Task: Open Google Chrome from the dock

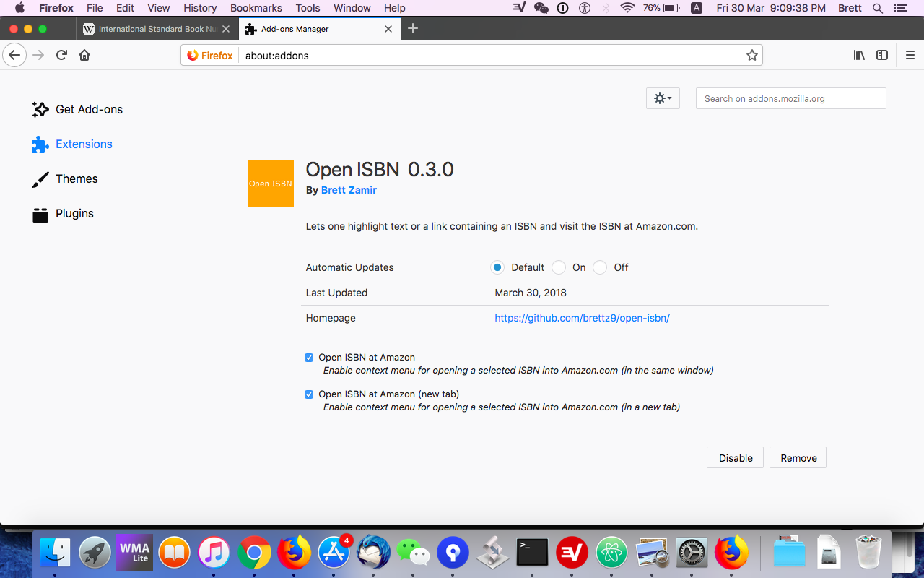Action: coord(254,553)
